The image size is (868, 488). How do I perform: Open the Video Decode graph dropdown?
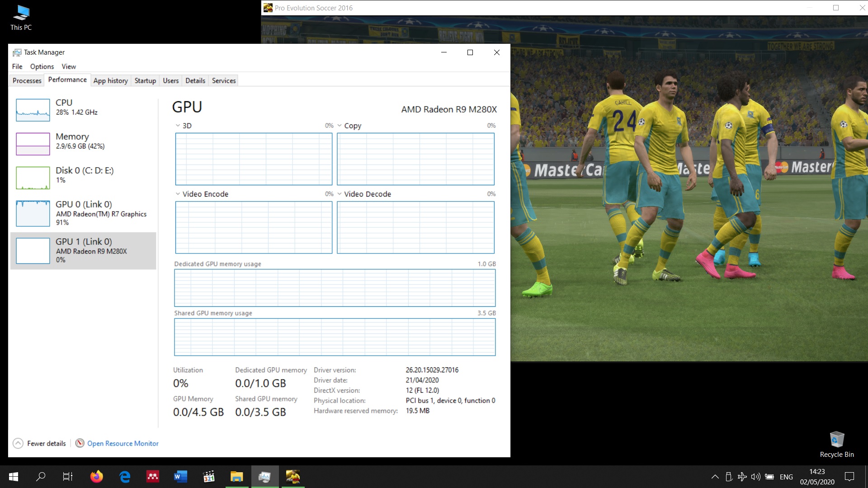(x=340, y=194)
